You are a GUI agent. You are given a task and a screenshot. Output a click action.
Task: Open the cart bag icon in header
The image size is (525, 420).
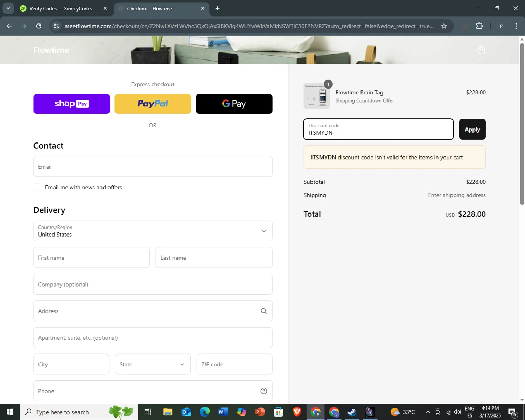pyautogui.click(x=481, y=50)
